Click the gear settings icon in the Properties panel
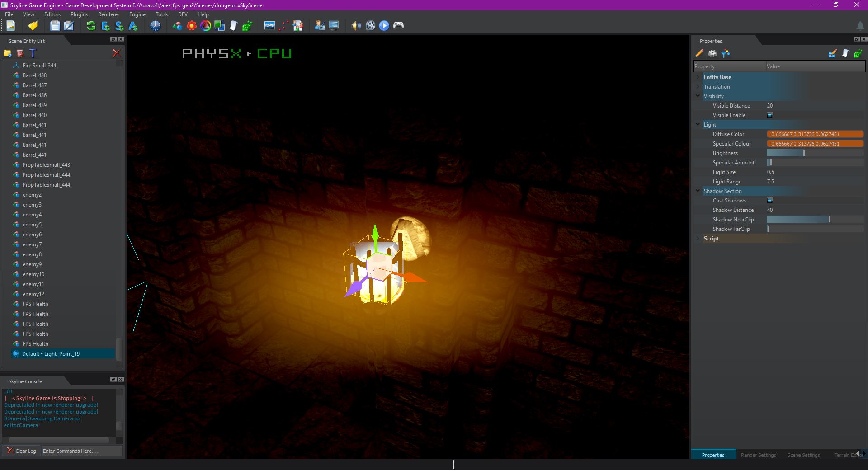The image size is (868, 470). [x=712, y=53]
